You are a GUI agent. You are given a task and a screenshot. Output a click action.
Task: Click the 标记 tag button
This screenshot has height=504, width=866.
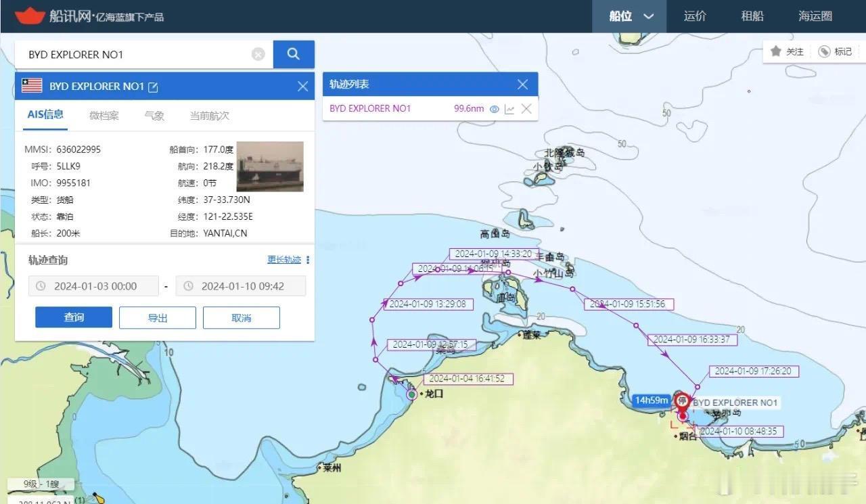coord(836,51)
